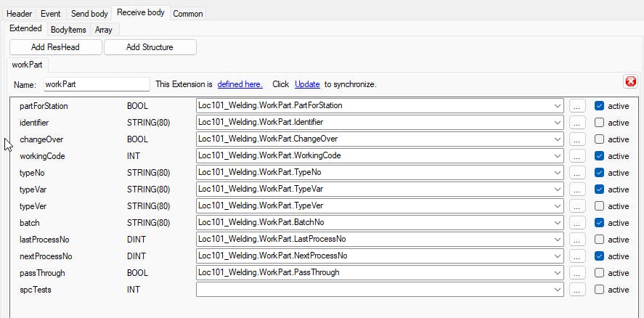Switch to the Send body tab

89,14
